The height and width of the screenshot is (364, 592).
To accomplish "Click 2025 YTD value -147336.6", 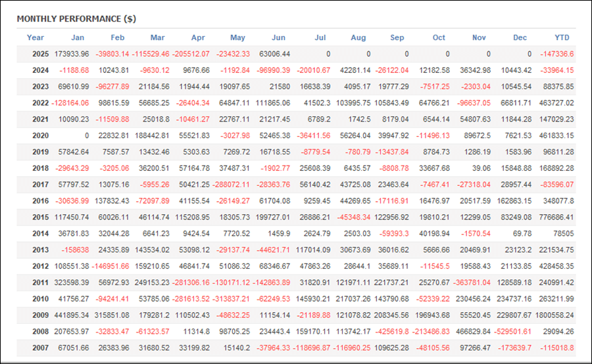I will pos(557,54).
